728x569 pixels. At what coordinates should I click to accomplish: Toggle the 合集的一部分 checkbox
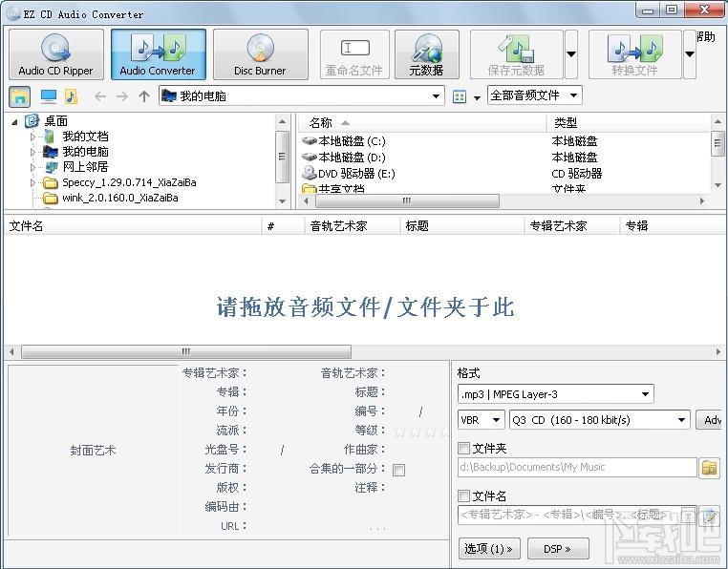398,470
